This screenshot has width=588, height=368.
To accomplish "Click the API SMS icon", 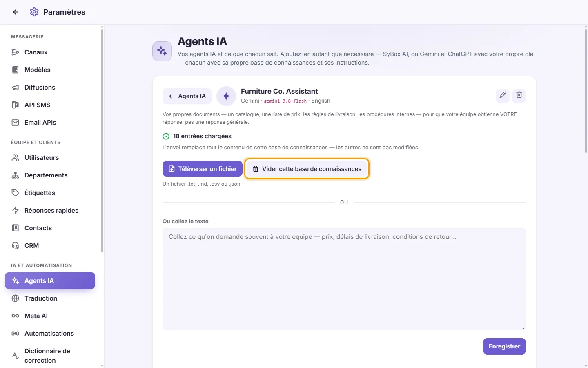I will coord(16,105).
